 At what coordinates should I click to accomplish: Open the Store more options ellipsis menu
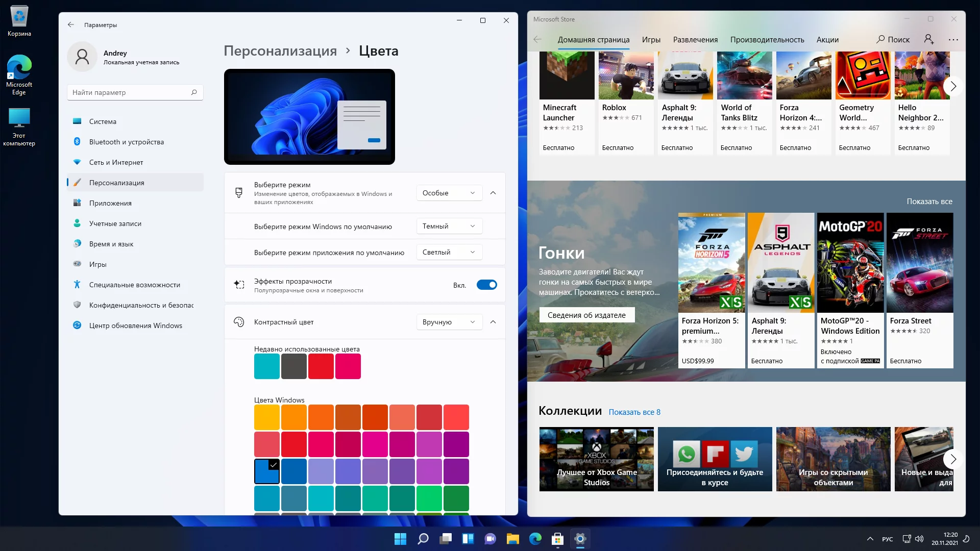(x=953, y=39)
